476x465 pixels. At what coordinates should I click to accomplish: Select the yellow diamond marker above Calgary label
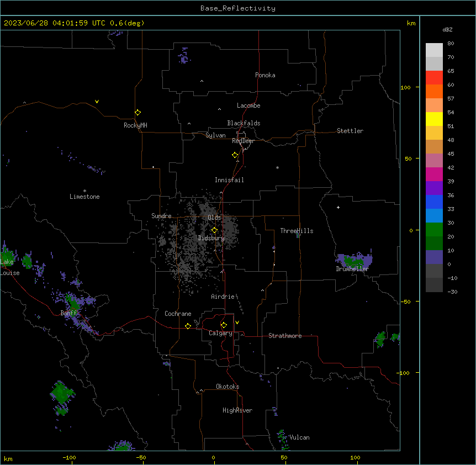224,325
